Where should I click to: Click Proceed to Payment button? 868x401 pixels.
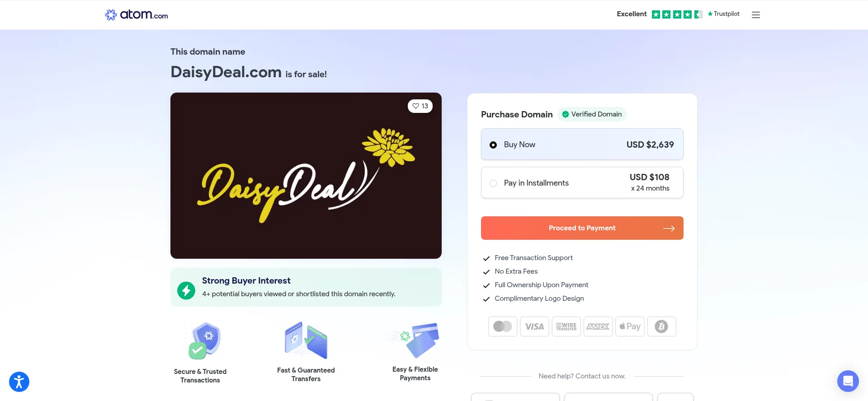pos(582,228)
